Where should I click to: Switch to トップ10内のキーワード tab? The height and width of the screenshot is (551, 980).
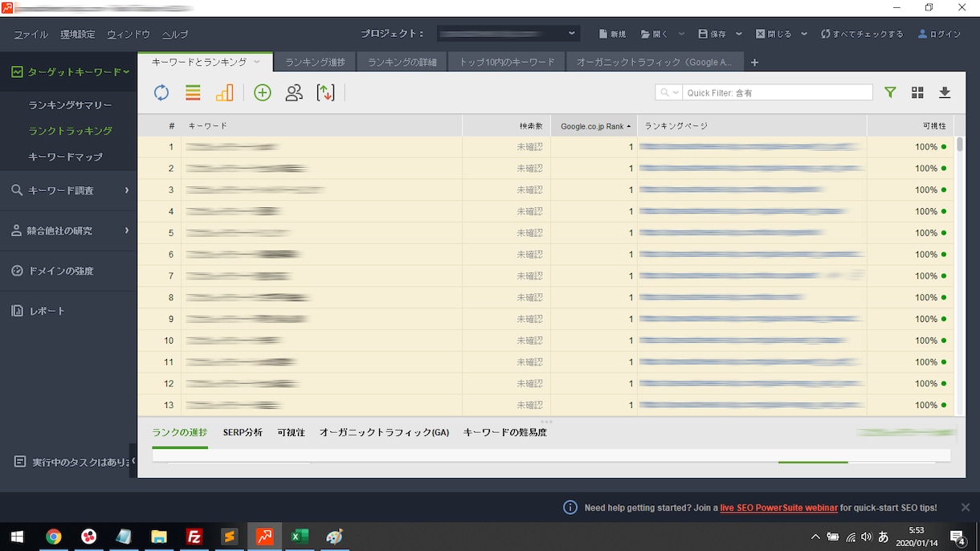(x=507, y=62)
